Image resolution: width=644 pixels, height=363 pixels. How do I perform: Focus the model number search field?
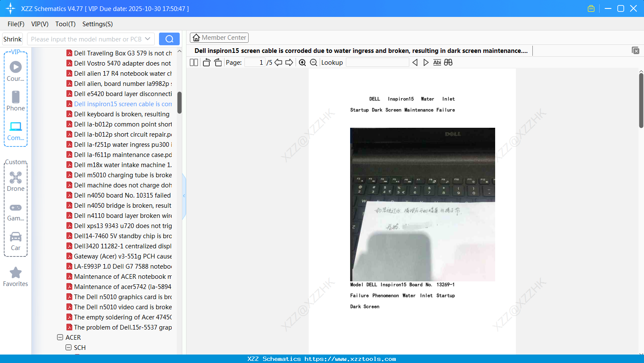(86, 39)
